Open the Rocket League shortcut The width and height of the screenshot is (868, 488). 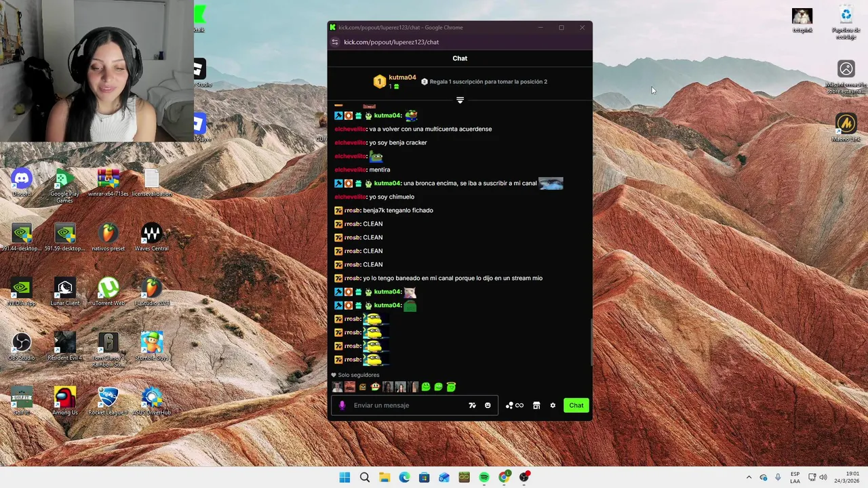point(108,402)
